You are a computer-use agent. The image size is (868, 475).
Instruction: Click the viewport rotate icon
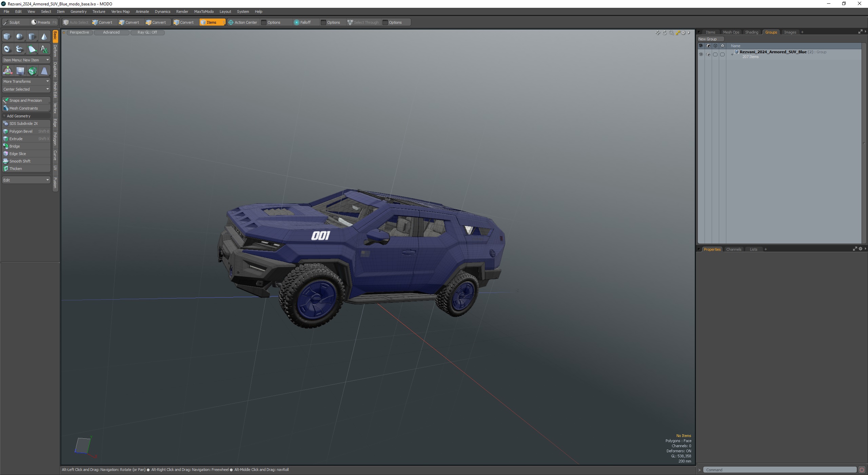pos(664,33)
